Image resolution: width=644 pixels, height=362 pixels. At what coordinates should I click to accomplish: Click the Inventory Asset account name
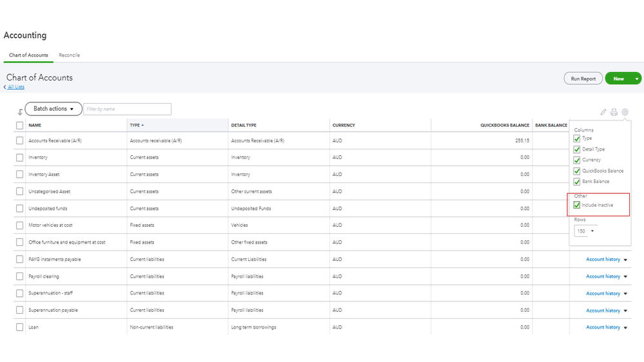pos(44,175)
